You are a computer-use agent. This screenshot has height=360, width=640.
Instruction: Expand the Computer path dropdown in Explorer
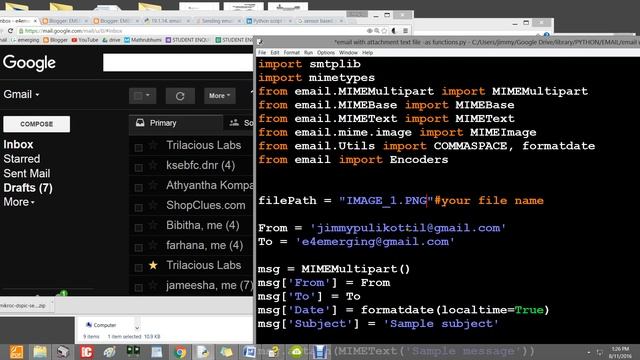(137, 327)
